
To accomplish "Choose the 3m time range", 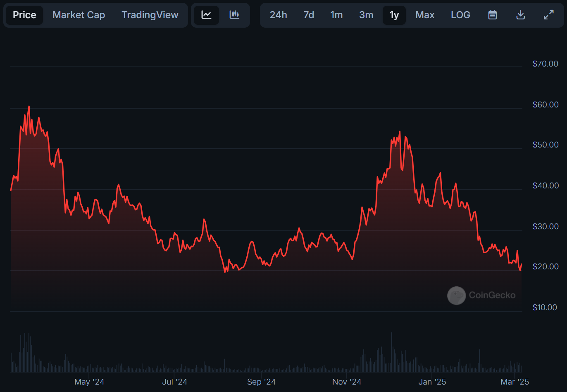I will point(366,15).
